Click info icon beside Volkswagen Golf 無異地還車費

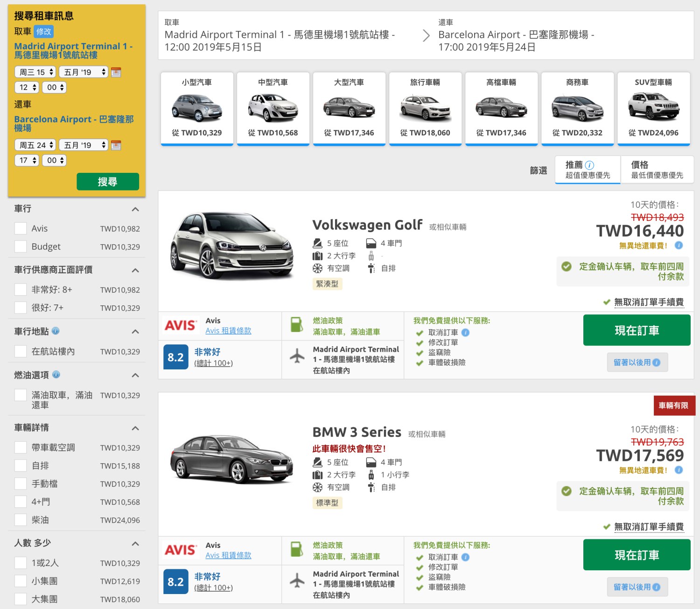click(679, 245)
